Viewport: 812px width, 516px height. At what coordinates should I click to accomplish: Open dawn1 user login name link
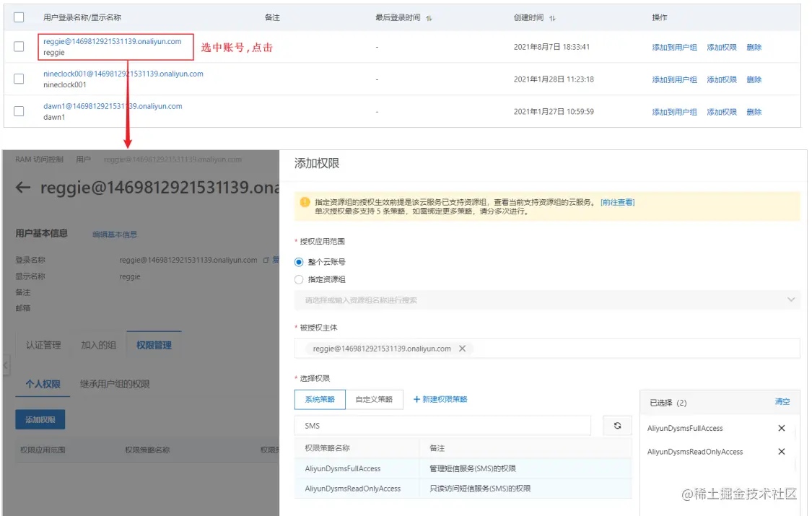point(113,106)
